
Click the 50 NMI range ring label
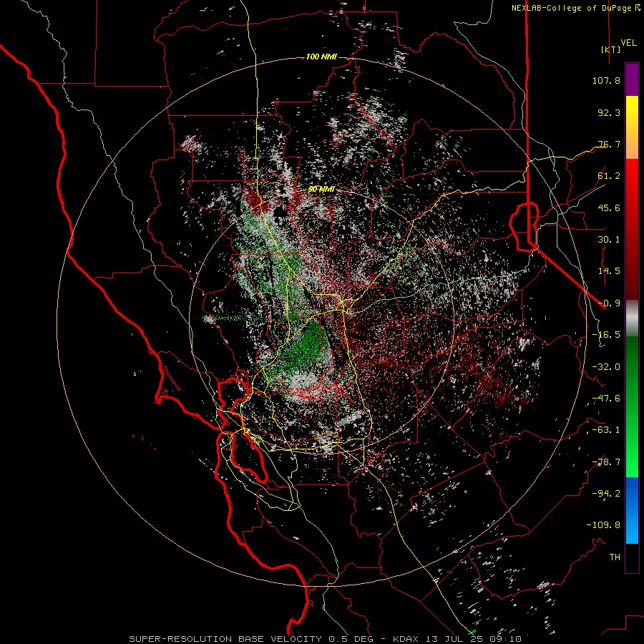[x=321, y=189]
